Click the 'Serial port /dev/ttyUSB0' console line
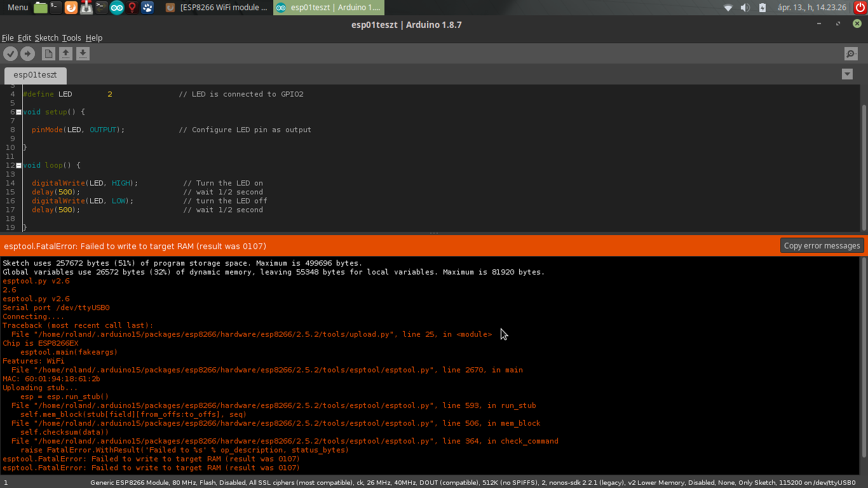 [x=56, y=308]
